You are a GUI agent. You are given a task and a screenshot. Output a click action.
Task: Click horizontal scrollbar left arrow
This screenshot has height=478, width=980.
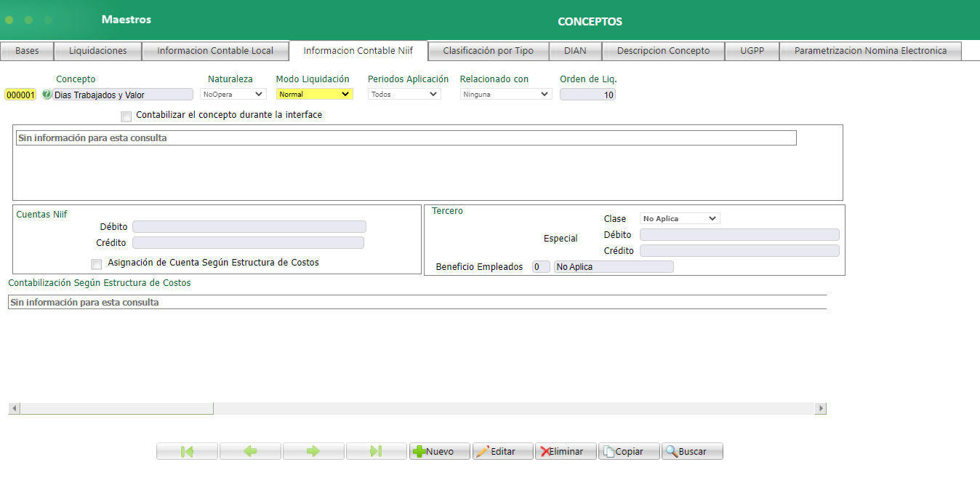click(x=15, y=409)
